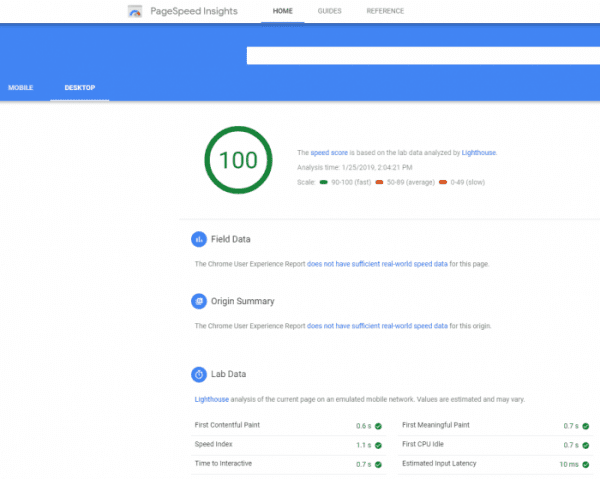This screenshot has height=479, width=600.
Task: Click the Origin Summary heading
Action: coord(243,301)
